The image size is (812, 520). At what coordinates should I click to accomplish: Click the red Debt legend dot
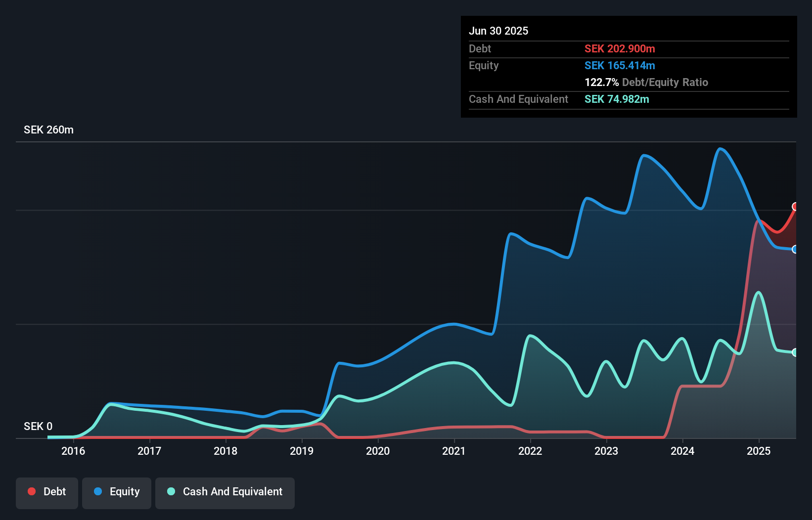point(32,491)
